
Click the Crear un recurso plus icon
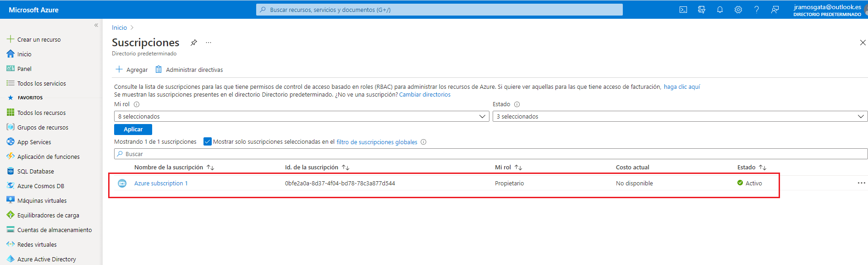(x=11, y=39)
